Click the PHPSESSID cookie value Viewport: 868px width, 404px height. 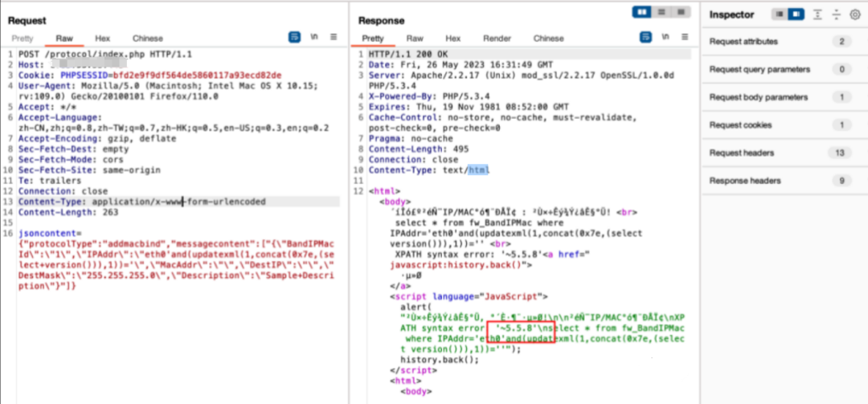pos(197,75)
